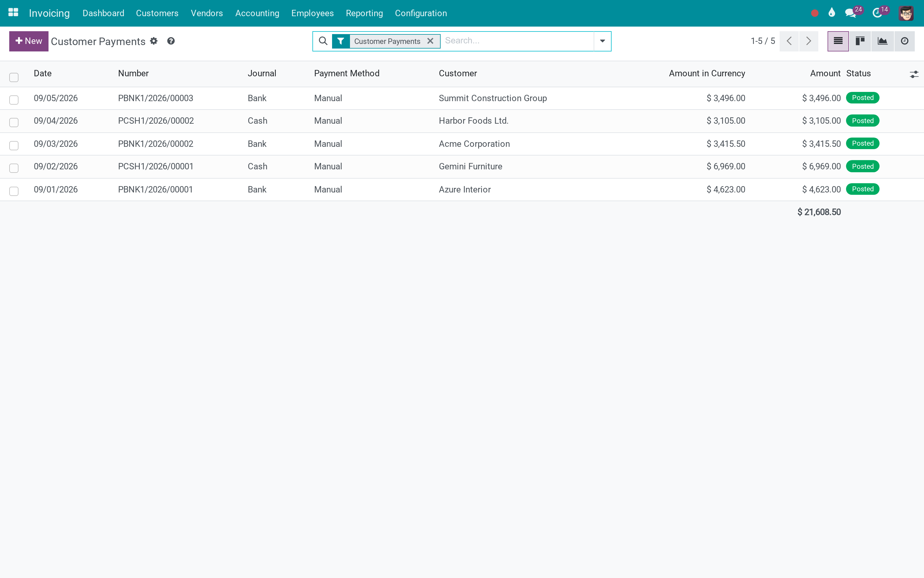Open the gear actions menu beside Customer Payments
The width and height of the screenshot is (924, 578).
154,41
